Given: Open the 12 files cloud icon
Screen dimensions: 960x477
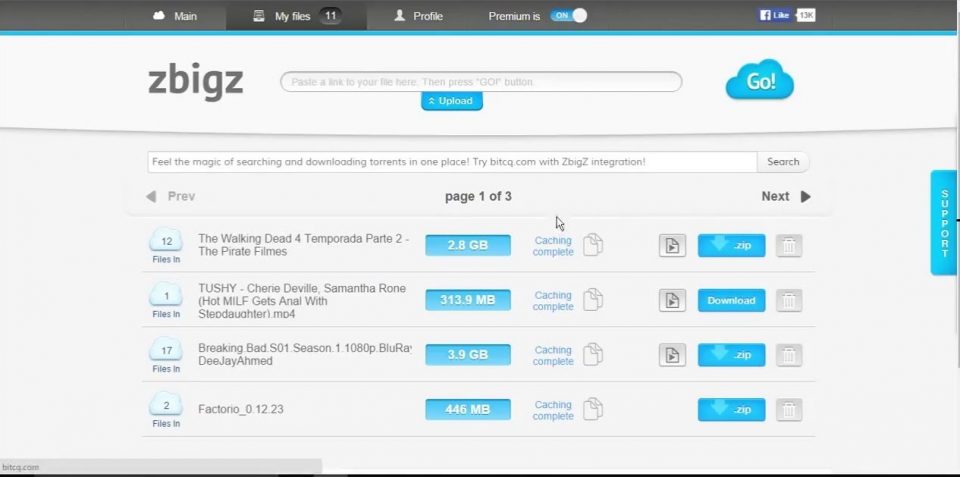Looking at the screenshot, I should click(x=167, y=241).
